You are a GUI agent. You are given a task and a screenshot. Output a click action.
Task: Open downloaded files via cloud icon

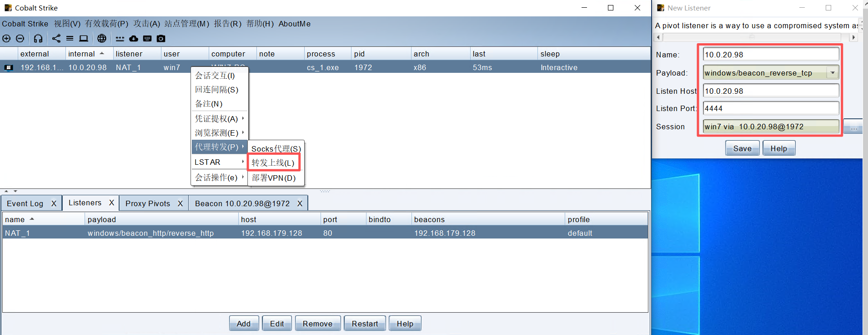(134, 39)
